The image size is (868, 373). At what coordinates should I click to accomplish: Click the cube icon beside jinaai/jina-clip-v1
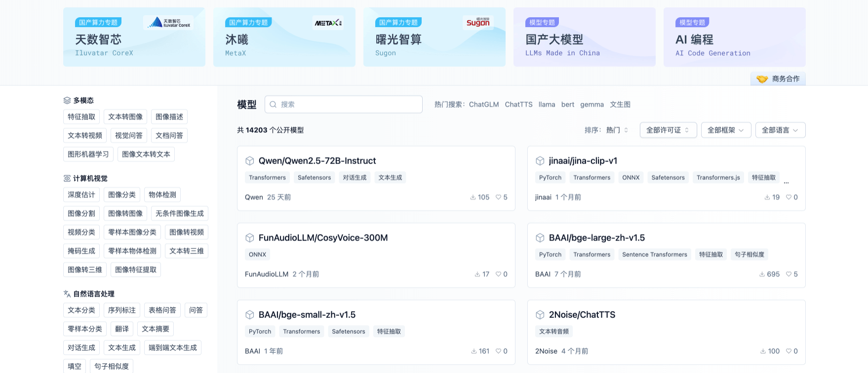540,161
